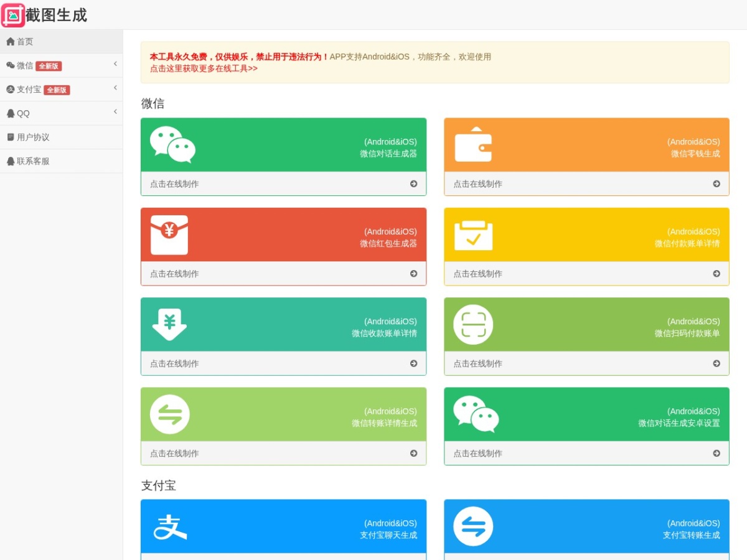This screenshot has height=560, width=747.
Task: Click the 点击这里获取更多在线工具>> link
Action: coord(204,68)
